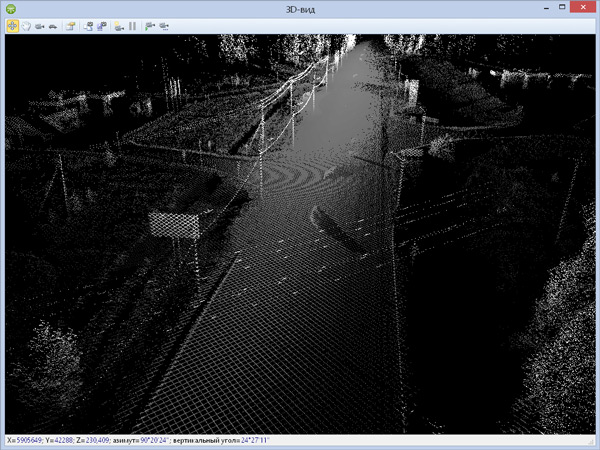Click the second icon after the settings icon
The width and height of the screenshot is (600, 450).
point(102,27)
